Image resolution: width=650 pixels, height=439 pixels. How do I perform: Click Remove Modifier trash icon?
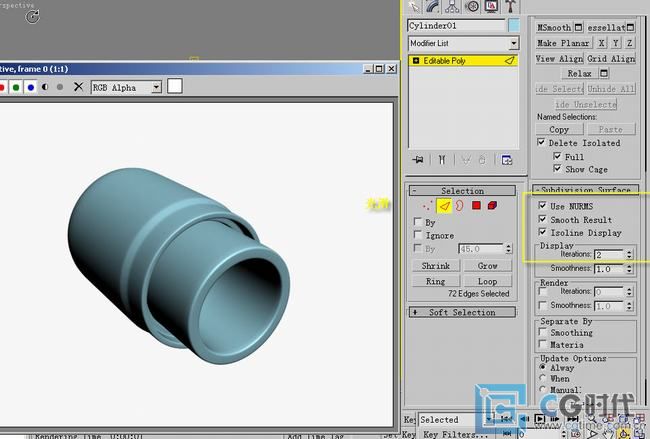coord(482,160)
